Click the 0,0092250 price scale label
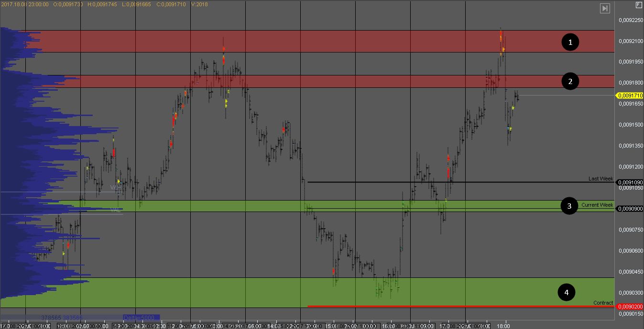 (630, 20)
